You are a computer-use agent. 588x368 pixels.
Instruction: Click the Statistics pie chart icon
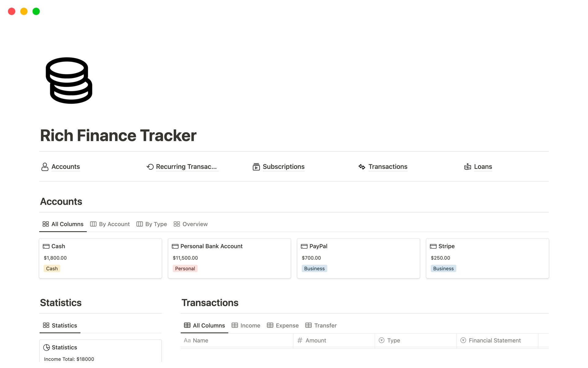coord(47,347)
